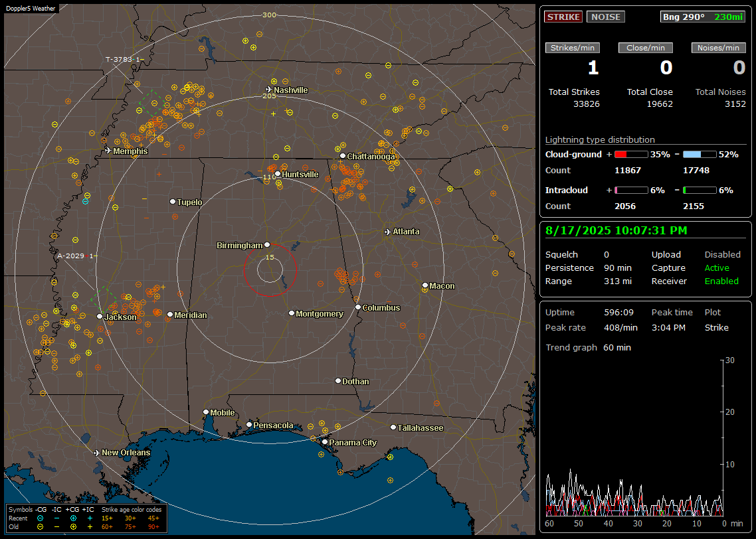Image resolution: width=756 pixels, height=539 pixels.
Task: Click the Old +CG yellow legend symbol
Action: click(x=73, y=527)
